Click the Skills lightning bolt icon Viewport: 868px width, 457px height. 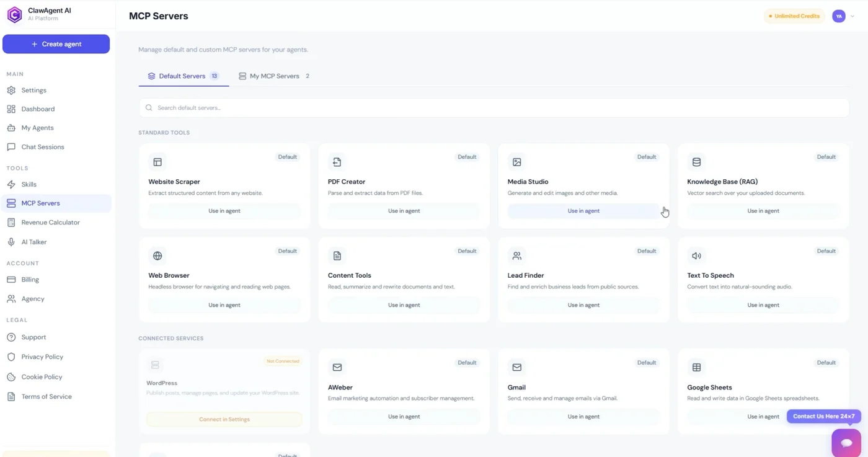(11, 184)
